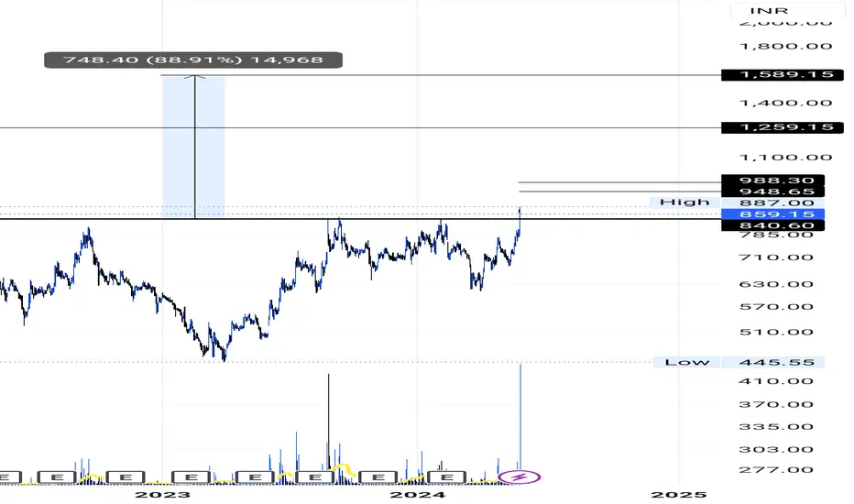Click the 510.00 price scale tick
Screen dimensions: 854x504
(776, 332)
